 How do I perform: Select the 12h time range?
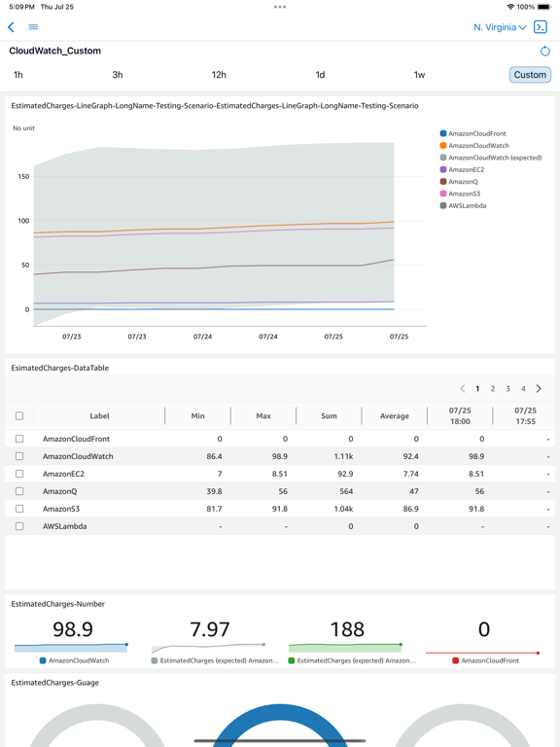coord(219,75)
